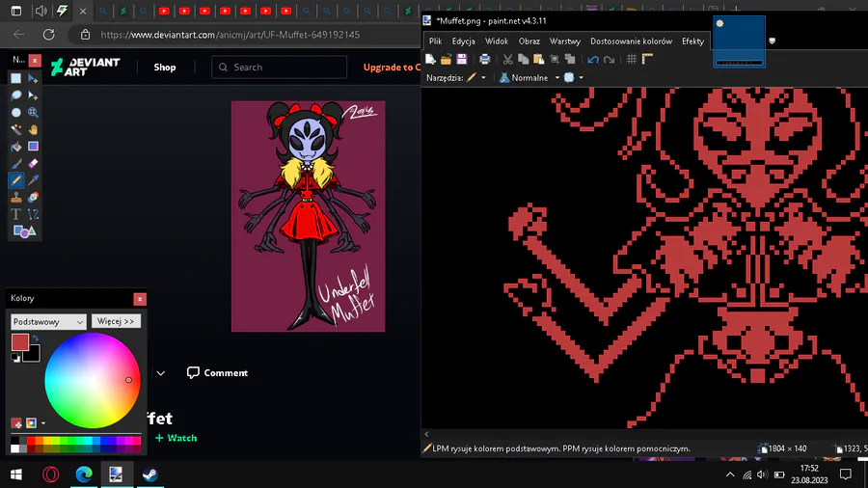Select the Shapes tool
Screen dimensions: 868x488
point(24,231)
